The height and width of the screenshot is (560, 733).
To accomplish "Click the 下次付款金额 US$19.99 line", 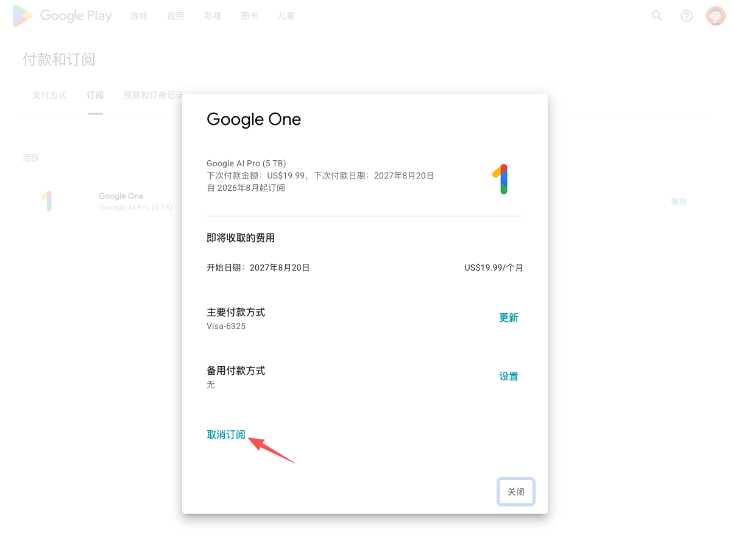I will (x=320, y=175).
